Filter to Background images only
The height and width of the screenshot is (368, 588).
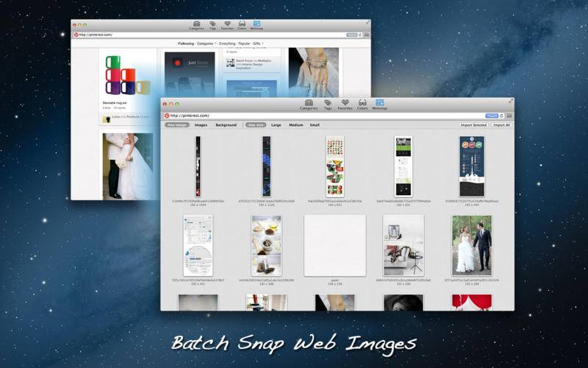coord(226,124)
